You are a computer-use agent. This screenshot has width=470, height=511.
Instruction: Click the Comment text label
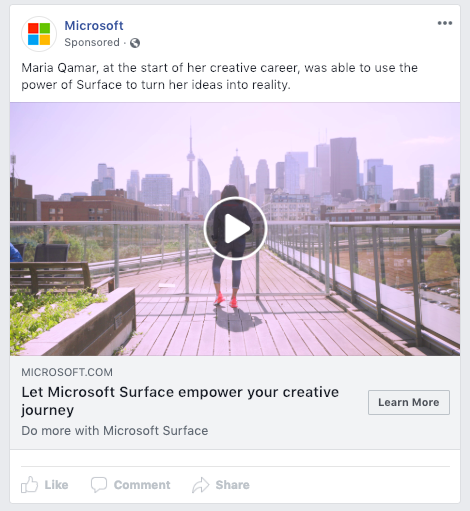[142, 485]
